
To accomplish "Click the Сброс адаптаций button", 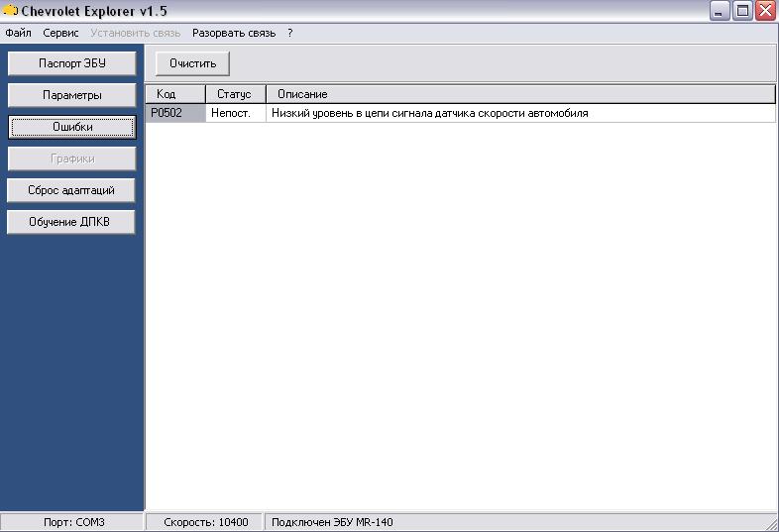I will click(71, 190).
